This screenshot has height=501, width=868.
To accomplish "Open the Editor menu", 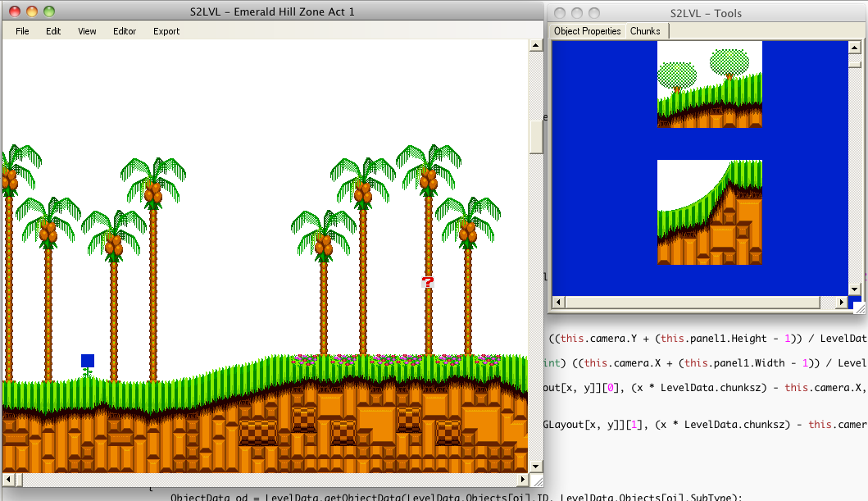I will tap(125, 31).
